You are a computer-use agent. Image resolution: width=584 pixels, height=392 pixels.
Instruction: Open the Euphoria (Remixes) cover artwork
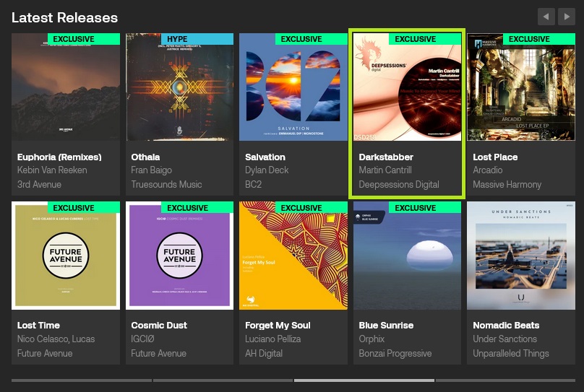click(66, 87)
